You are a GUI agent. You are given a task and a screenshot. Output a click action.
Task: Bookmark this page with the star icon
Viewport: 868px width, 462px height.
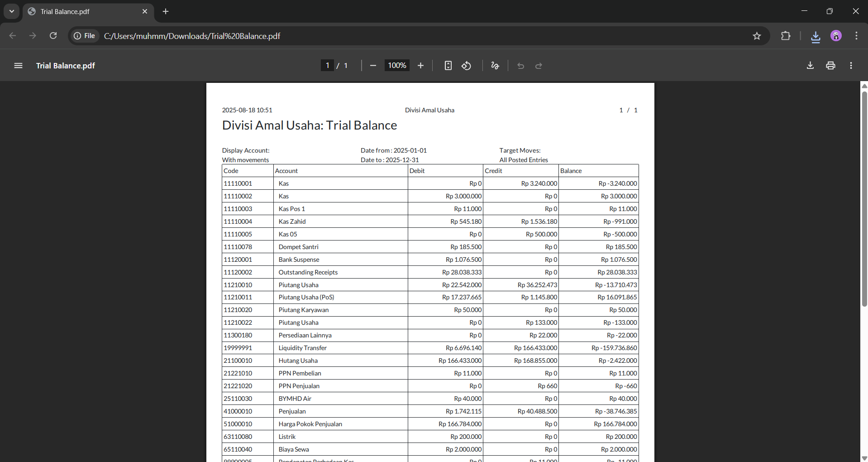[757, 36]
